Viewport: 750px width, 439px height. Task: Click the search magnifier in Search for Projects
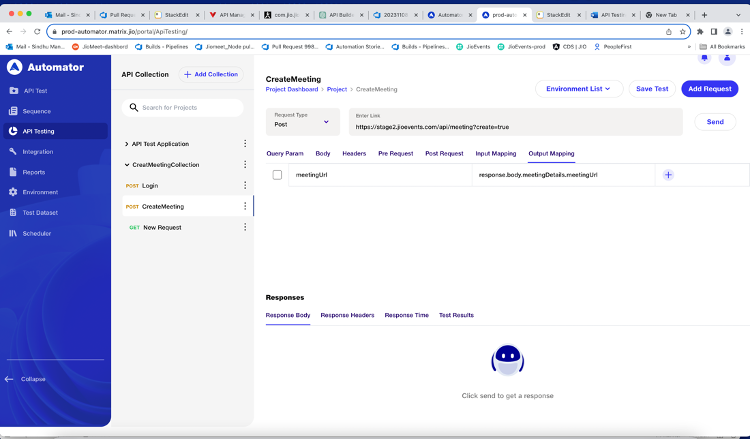133,108
